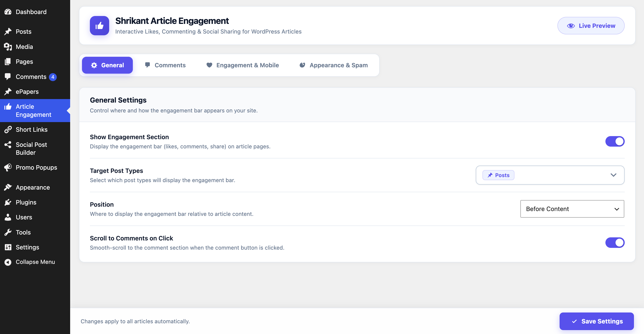Open Plugins in the admin menu

[x=35, y=202]
